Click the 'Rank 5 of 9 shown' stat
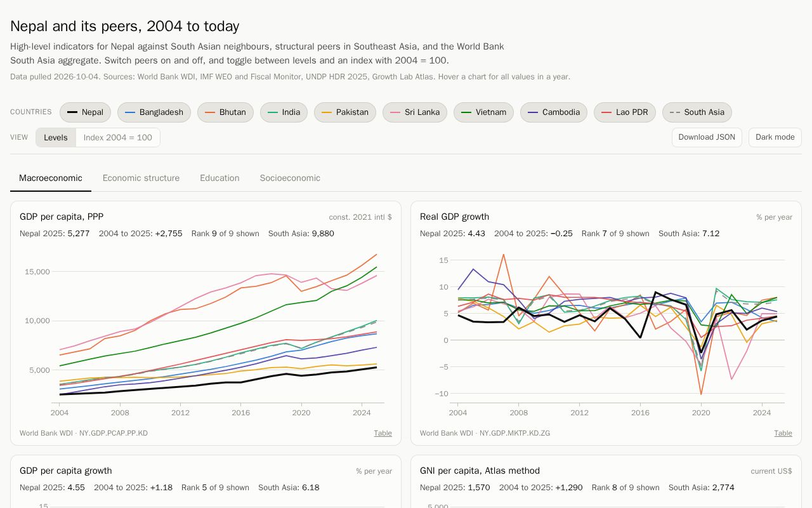The image size is (812, 508). (215, 488)
